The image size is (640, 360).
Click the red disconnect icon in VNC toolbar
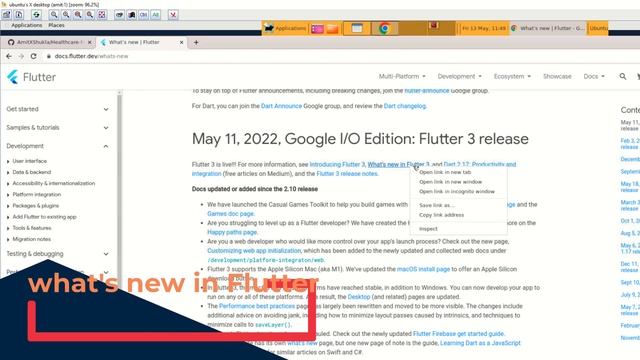coord(173,15)
